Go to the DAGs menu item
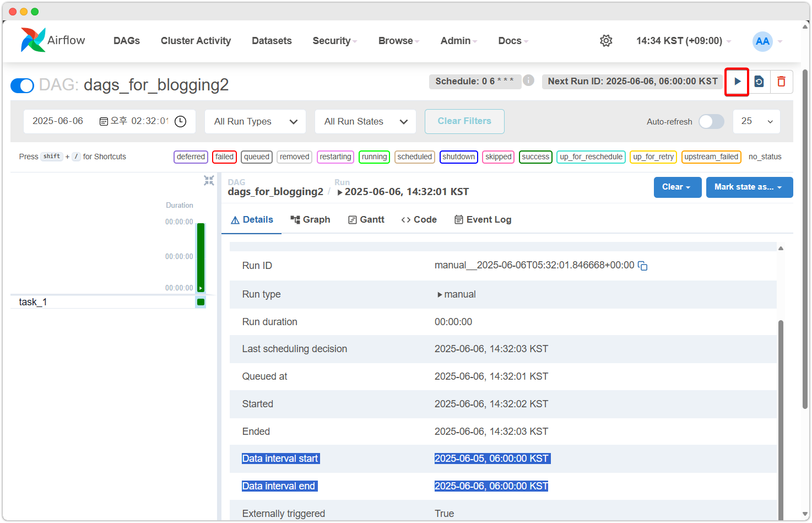Image resolution: width=812 pixels, height=523 pixels. pos(127,41)
